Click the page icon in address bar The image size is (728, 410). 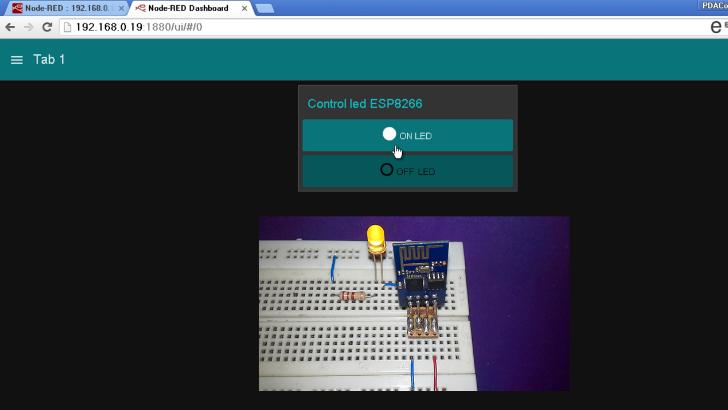point(67,27)
